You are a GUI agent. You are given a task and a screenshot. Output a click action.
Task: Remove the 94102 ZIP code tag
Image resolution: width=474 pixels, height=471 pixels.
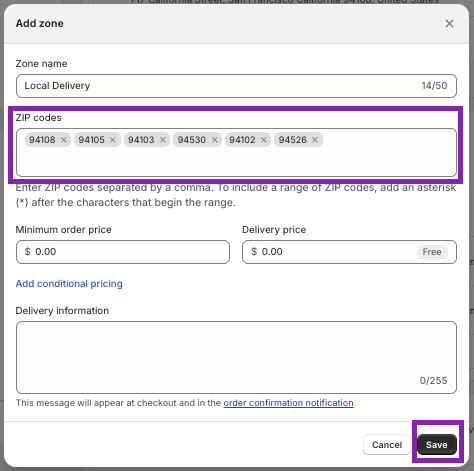(264, 140)
